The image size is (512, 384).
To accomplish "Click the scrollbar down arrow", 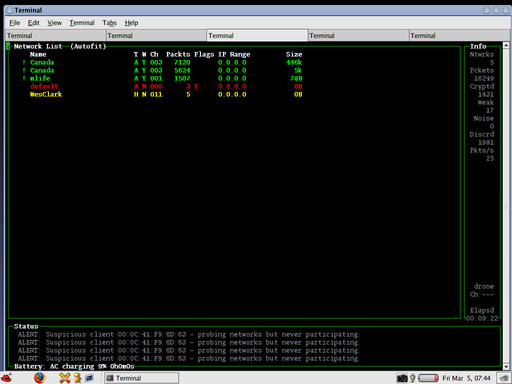I will pos(506,366).
